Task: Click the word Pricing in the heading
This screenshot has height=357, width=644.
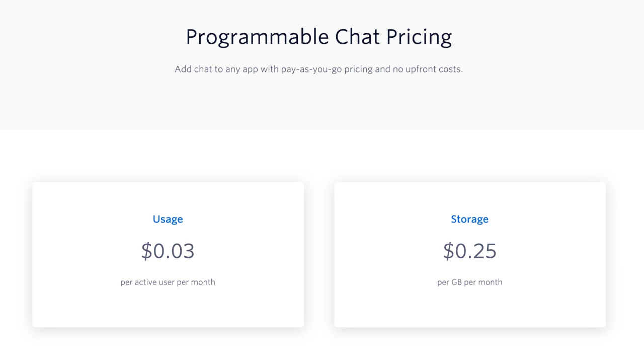Action: (x=419, y=37)
